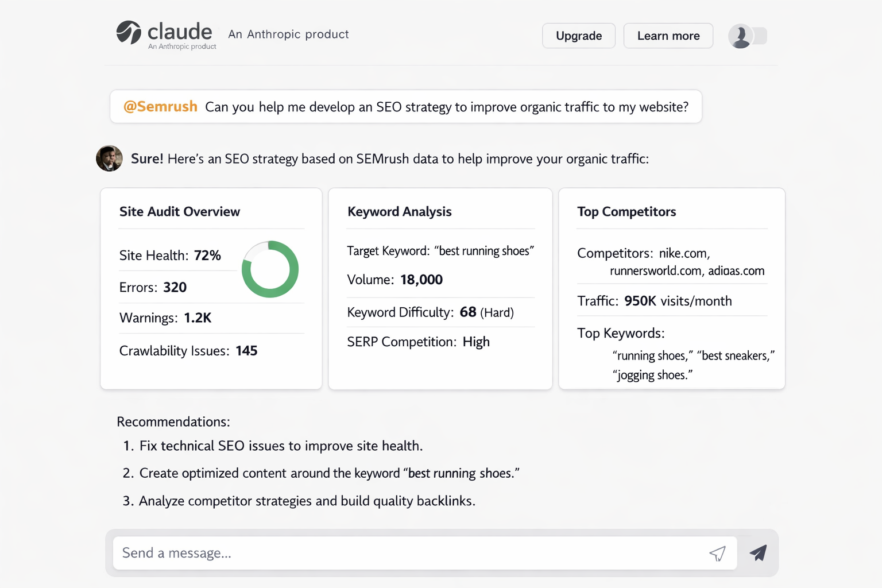Click Traffic: 950K visits/month row
Screen dimensions: 882x588
tap(655, 301)
